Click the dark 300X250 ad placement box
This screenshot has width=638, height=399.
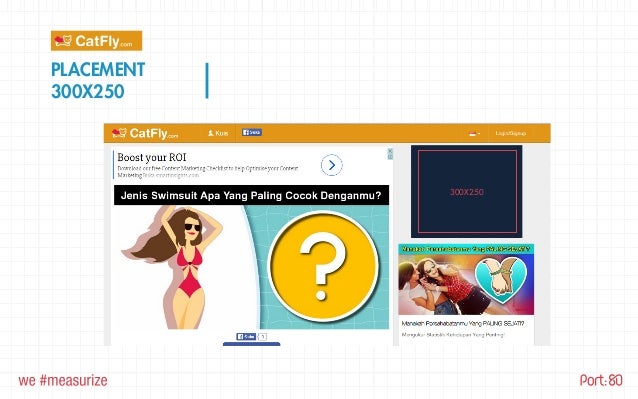pos(467,192)
